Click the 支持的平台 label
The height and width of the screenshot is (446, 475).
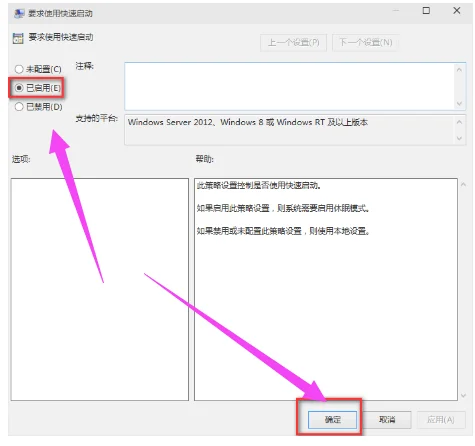pos(97,118)
